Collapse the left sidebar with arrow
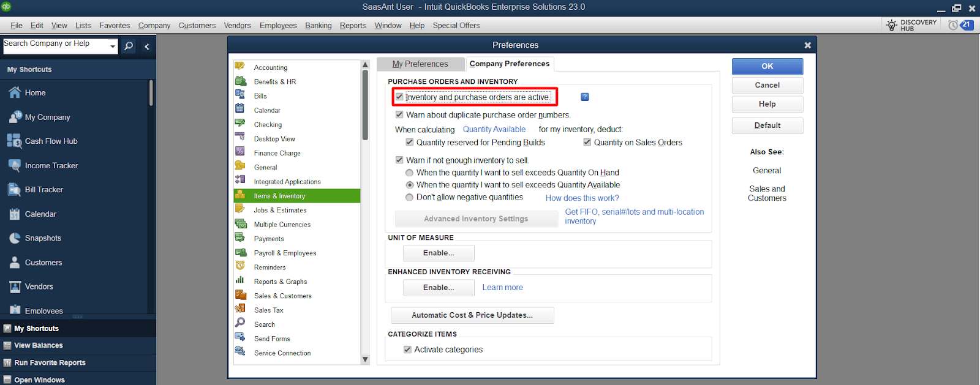 pos(147,47)
